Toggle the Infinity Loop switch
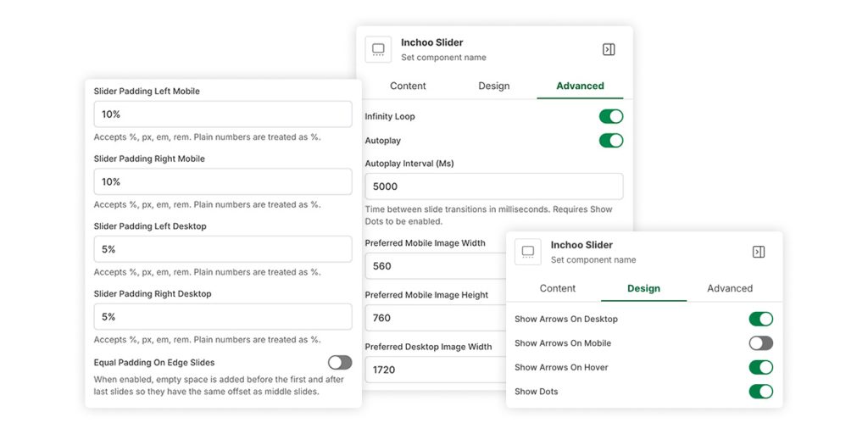The height and width of the screenshot is (434, 868). coord(610,116)
